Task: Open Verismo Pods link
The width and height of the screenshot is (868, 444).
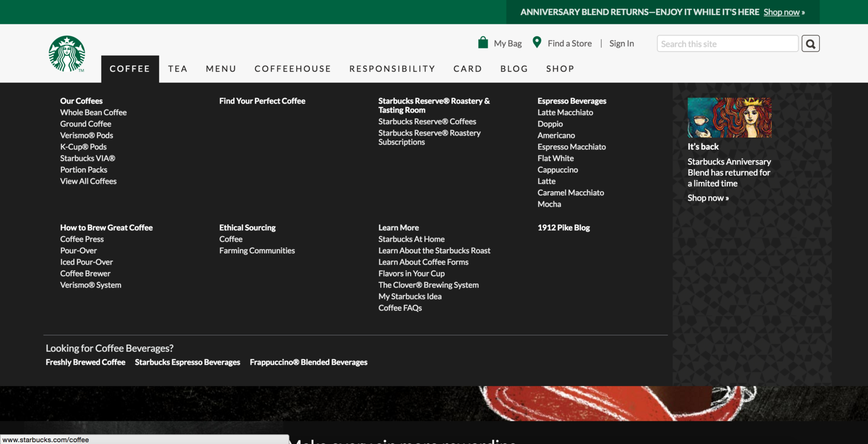Action: pos(87,135)
